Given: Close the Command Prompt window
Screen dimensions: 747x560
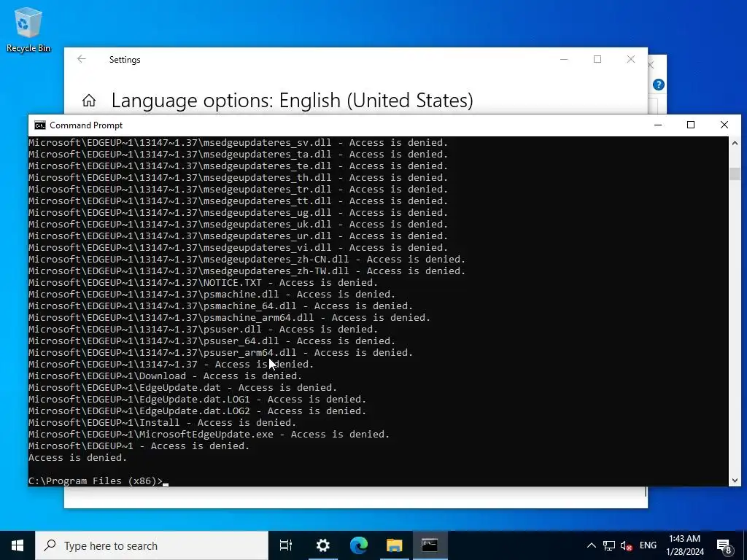Looking at the screenshot, I should pos(724,125).
